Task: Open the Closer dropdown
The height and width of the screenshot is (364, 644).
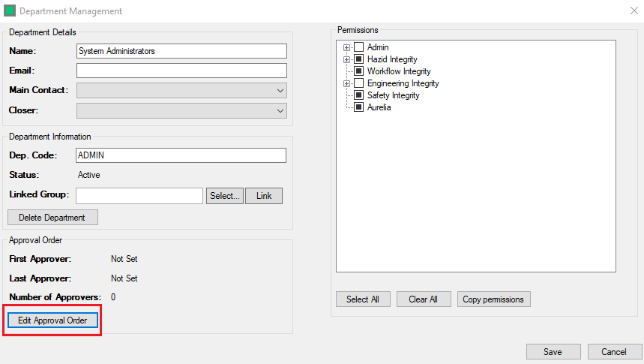Action: coord(181,110)
